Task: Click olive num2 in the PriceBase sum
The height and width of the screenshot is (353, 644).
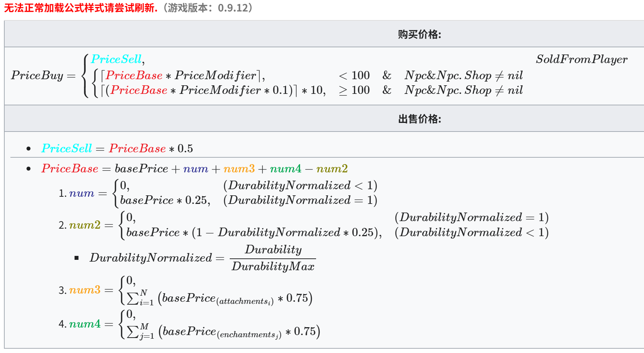Action: (332, 169)
